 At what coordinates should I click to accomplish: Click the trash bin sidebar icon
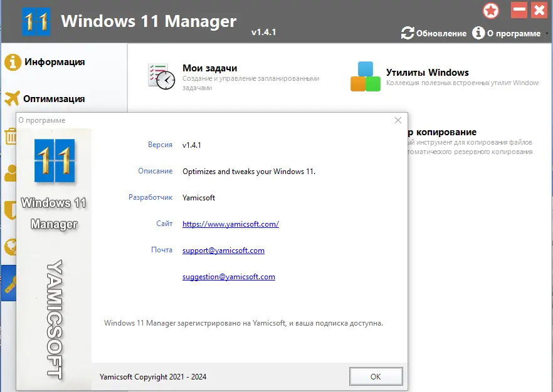[11, 137]
